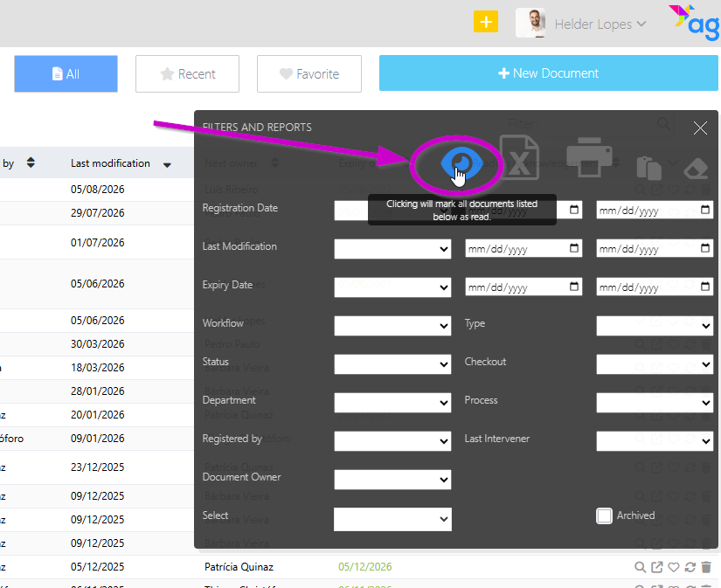Click the 23/12/2025 date cell
Viewport: 721px width, 588px height.
[x=98, y=467]
